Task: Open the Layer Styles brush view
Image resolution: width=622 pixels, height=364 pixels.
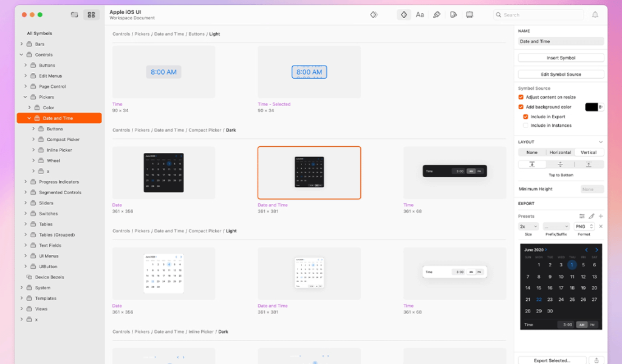Action: 436,15
